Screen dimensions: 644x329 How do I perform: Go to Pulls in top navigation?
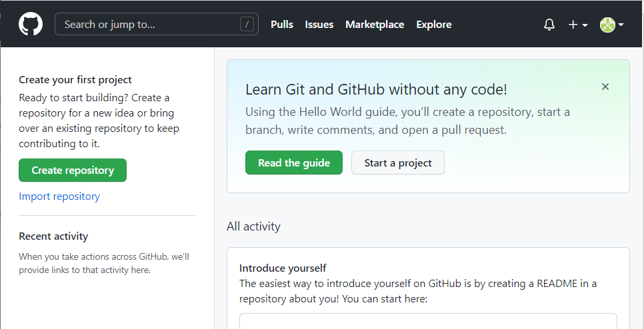point(282,25)
